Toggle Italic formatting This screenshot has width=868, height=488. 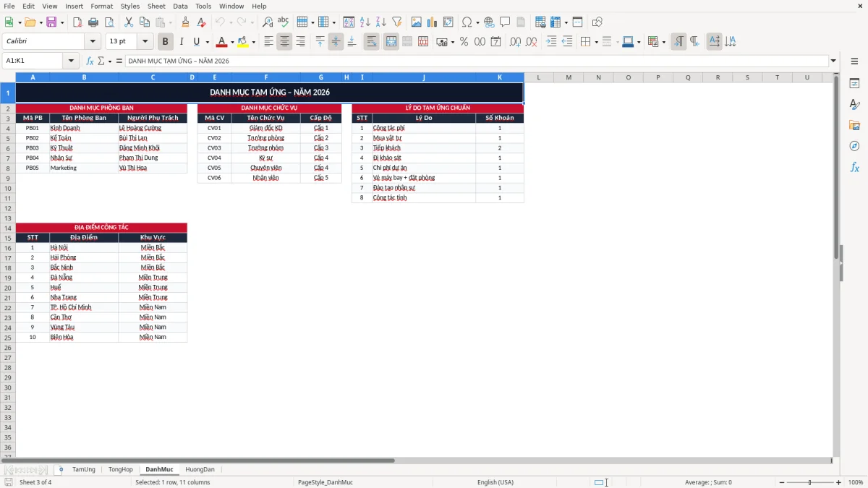182,42
